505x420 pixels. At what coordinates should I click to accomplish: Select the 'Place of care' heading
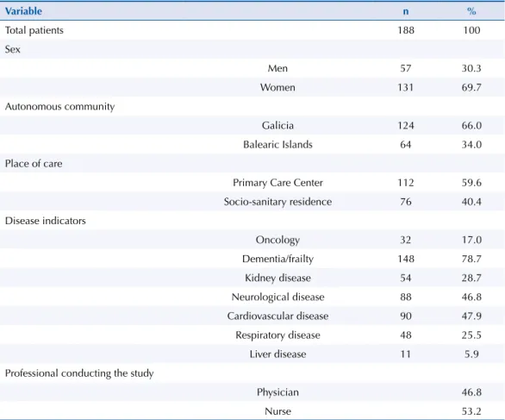34,164
